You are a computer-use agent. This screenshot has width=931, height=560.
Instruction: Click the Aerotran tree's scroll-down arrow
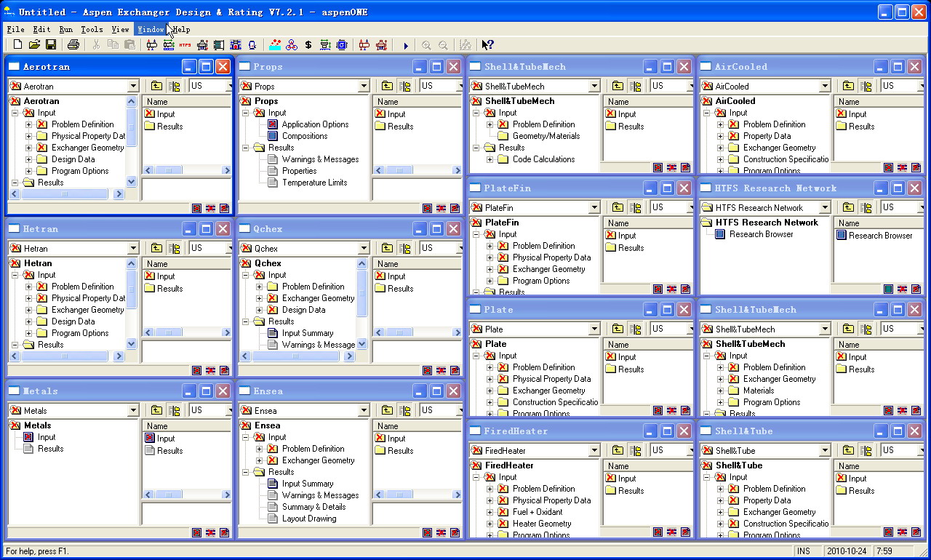[x=132, y=182]
